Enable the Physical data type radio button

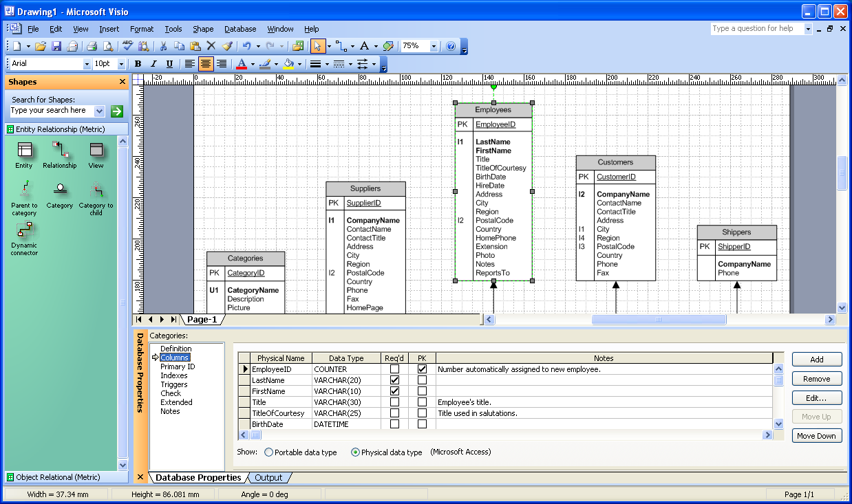[356, 452]
